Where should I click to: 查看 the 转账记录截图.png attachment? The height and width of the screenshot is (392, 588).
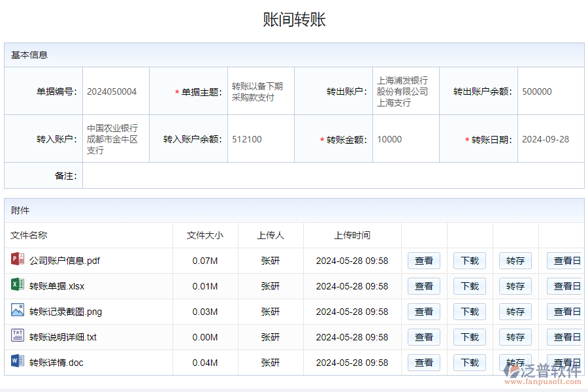click(423, 312)
